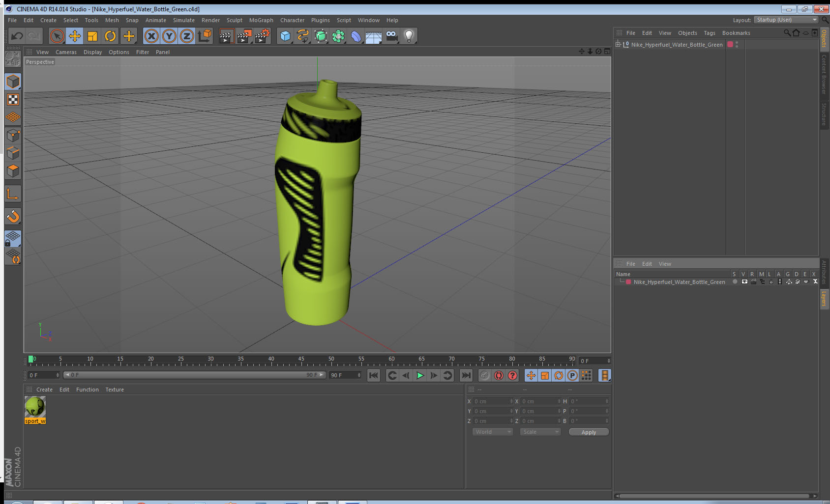Add a light object
The image size is (830, 504).
tap(409, 36)
